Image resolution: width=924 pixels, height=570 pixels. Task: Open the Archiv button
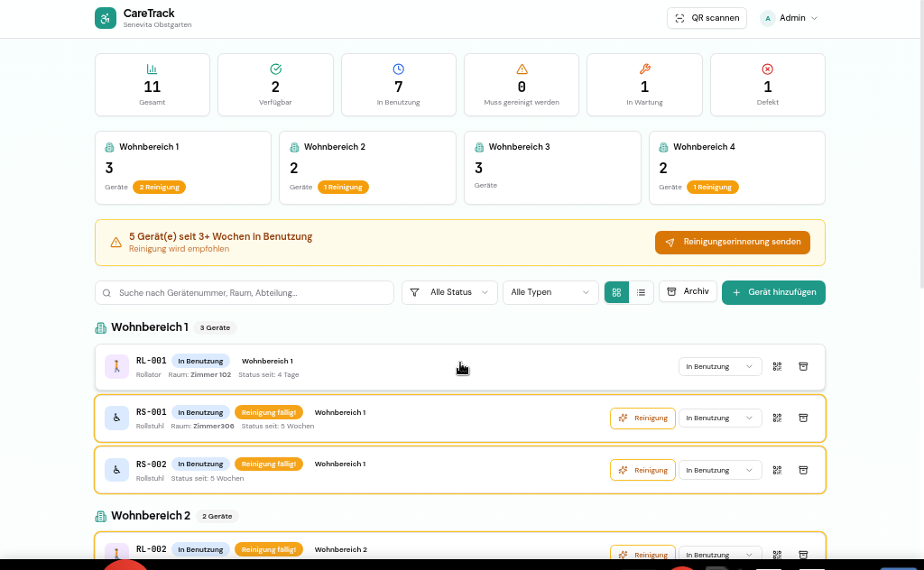pos(688,291)
